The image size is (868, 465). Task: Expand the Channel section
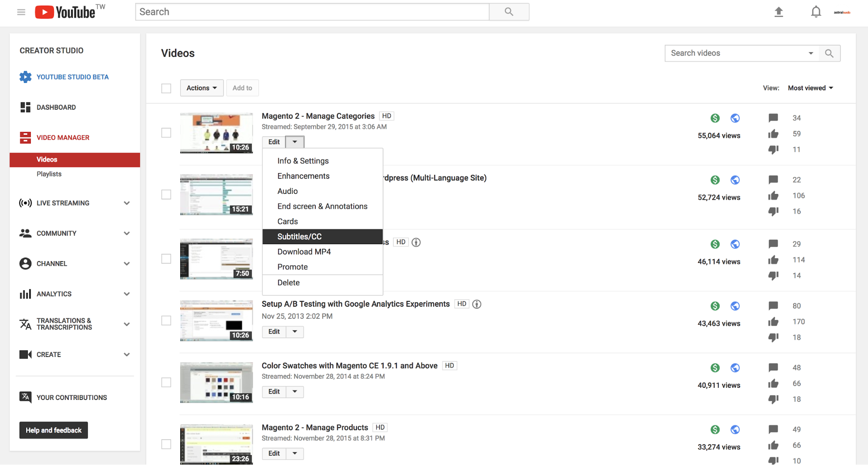tap(126, 263)
